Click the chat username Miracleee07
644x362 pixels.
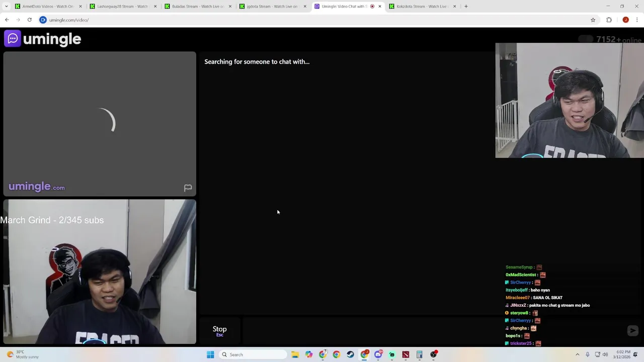517,298
